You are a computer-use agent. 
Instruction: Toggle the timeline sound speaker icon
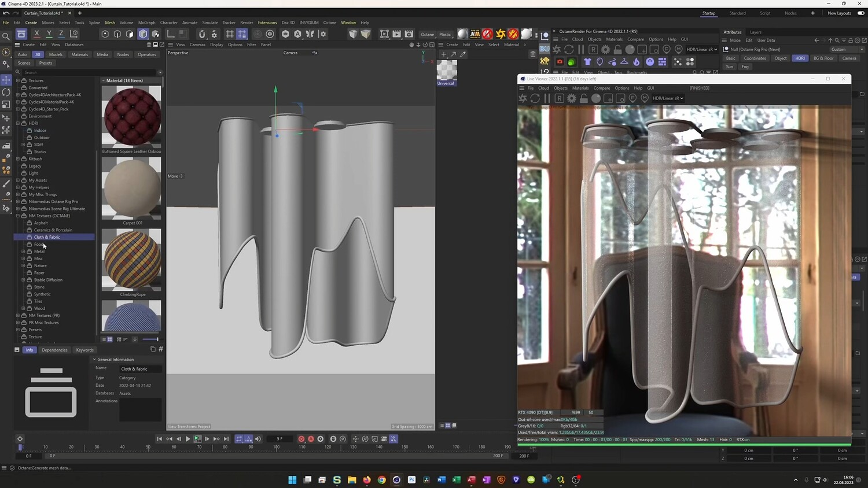(258, 439)
